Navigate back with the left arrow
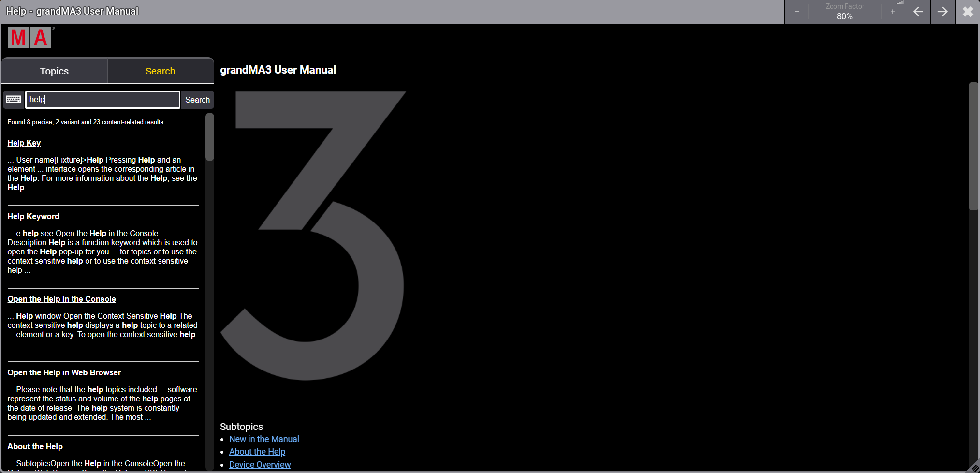Screen dimensions: 980x473 918,12
